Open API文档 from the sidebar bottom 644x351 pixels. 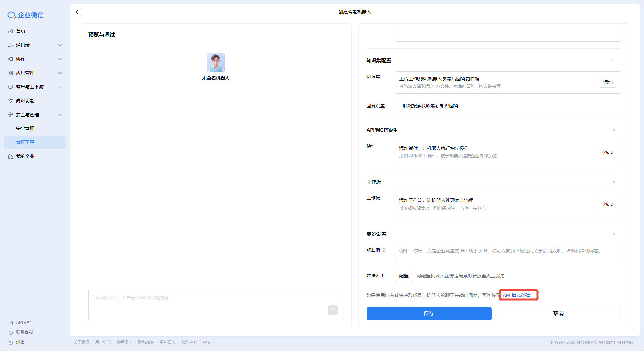(x=24, y=322)
